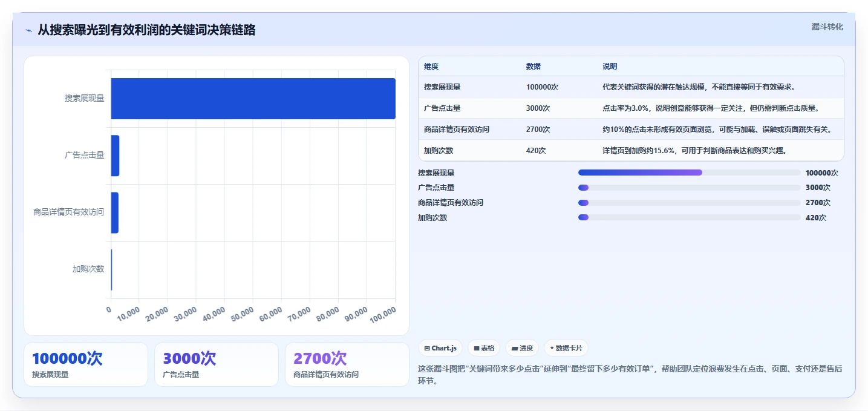Click the description starting 点击率为3.0%

711,108
